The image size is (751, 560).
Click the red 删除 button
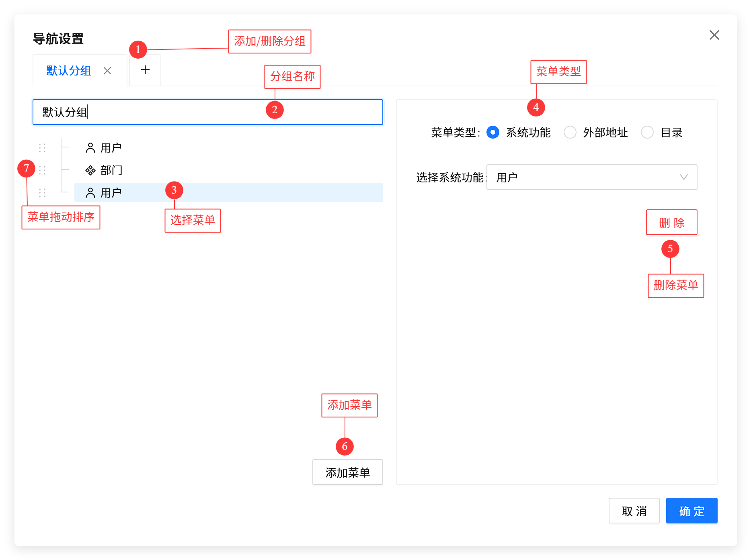[671, 223]
